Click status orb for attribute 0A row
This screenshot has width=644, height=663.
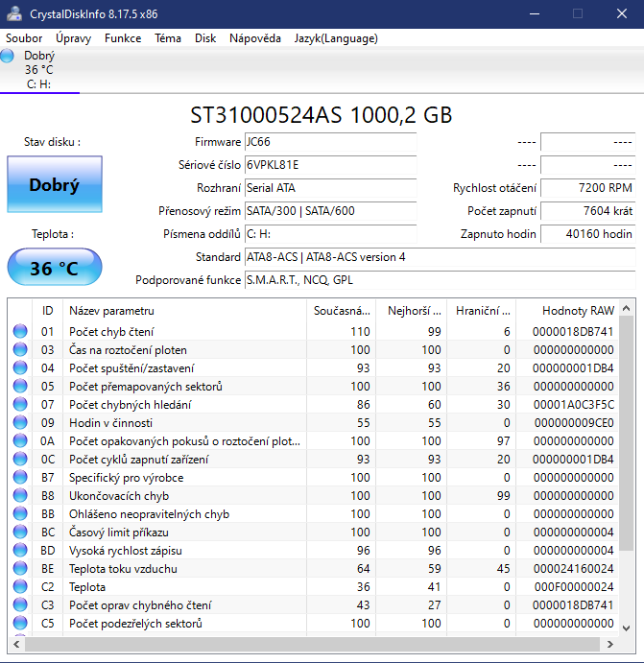(20, 440)
